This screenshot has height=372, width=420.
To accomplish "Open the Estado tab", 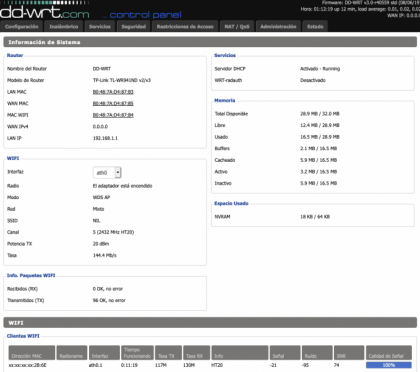I will (315, 27).
